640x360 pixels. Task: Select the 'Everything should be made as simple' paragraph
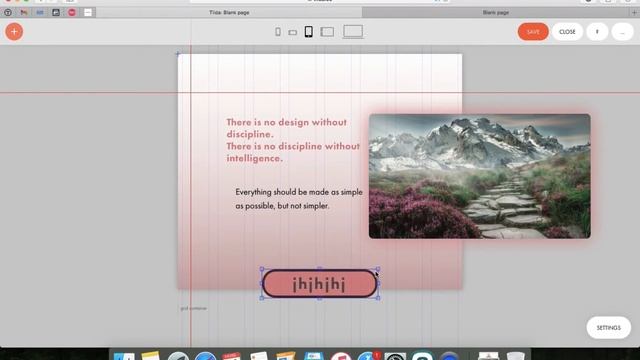tap(299, 199)
